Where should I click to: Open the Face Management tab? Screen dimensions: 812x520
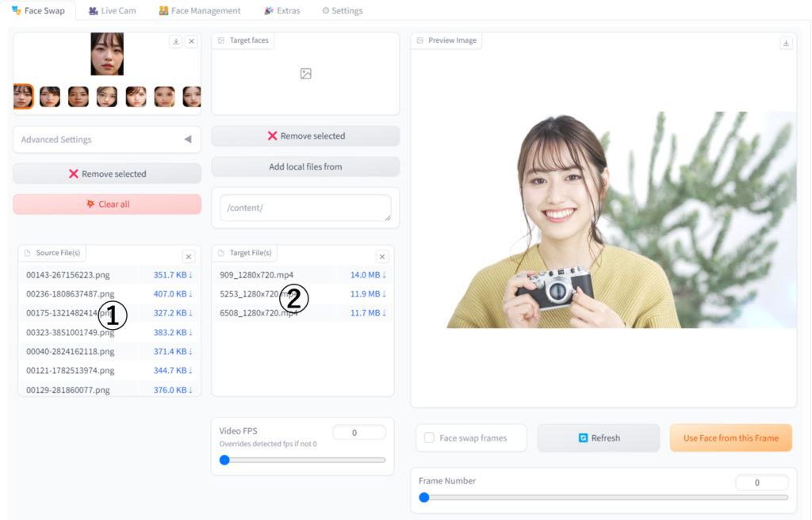pos(199,11)
